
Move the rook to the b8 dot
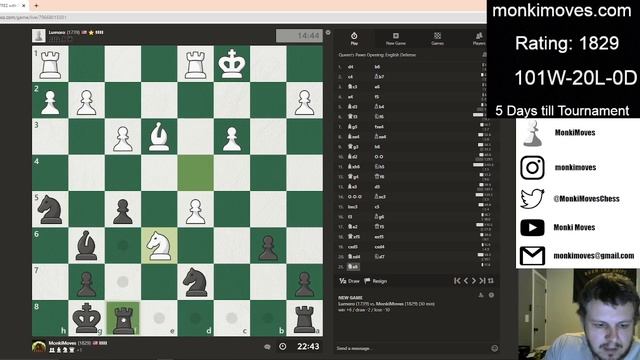coord(268,318)
